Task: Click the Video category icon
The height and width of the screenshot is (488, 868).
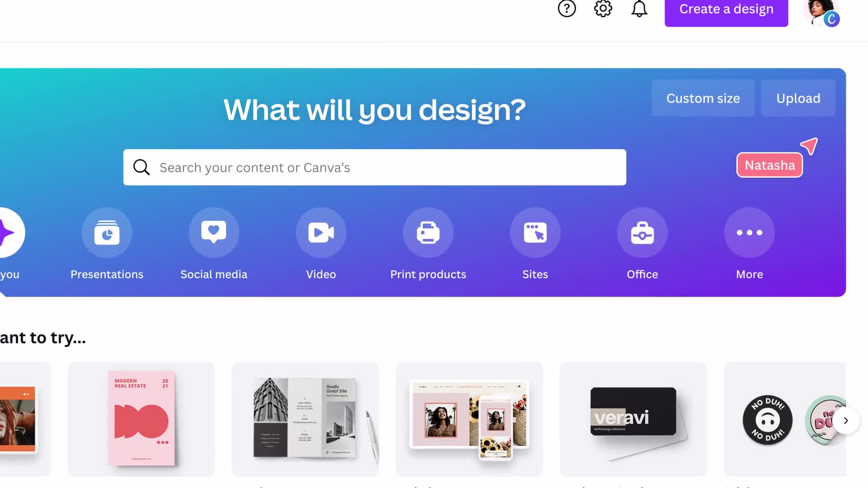Action: tap(321, 232)
